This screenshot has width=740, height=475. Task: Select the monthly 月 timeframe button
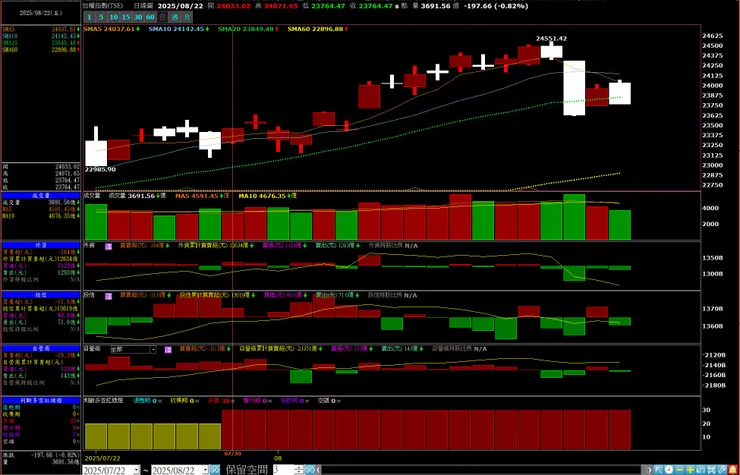[x=187, y=17]
